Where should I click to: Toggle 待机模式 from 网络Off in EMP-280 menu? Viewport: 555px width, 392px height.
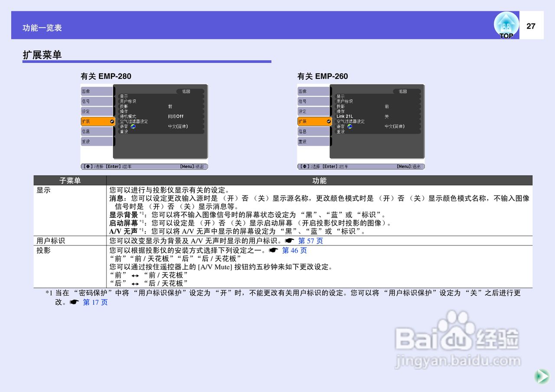coord(176,116)
